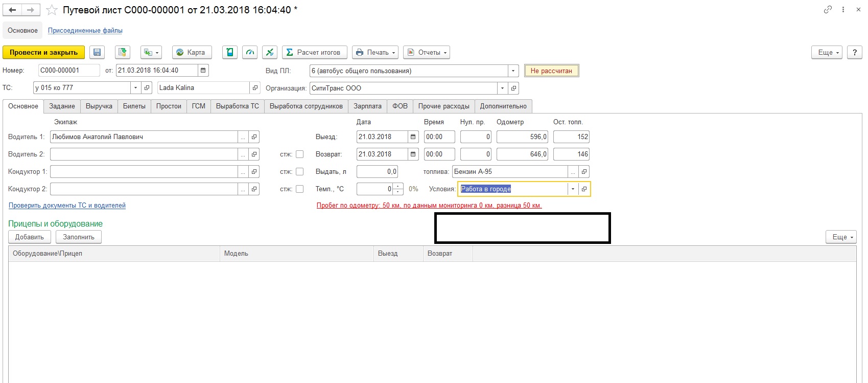Expand the Вид ПЛ dropdown list
The width and height of the screenshot is (868, 383).
tap(513, 71)
